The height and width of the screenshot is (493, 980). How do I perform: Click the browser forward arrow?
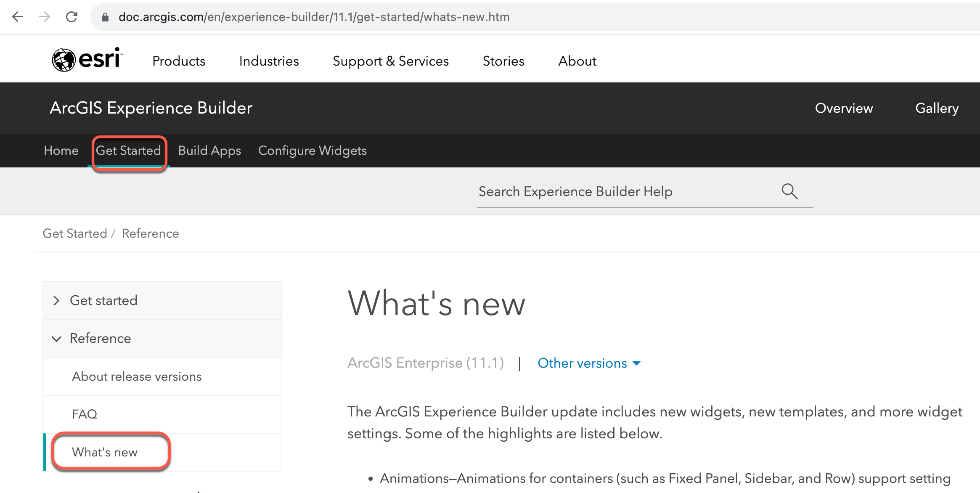(x=45, y=17)
